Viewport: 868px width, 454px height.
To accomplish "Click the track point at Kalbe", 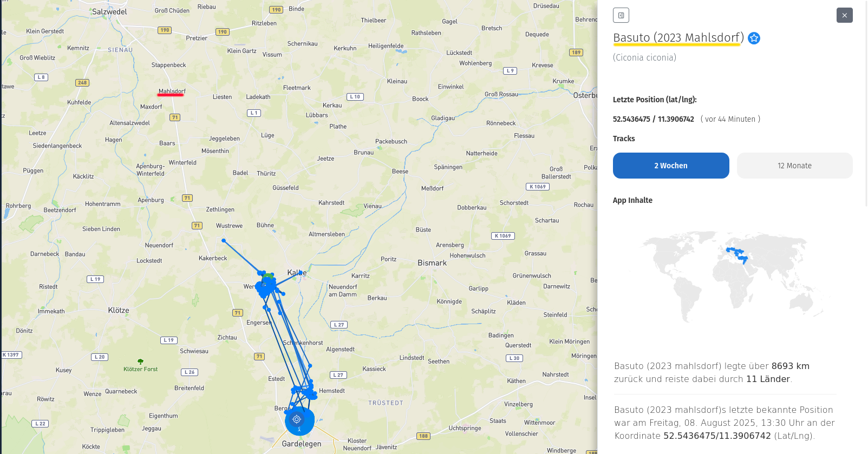I will tap(301, 273).
